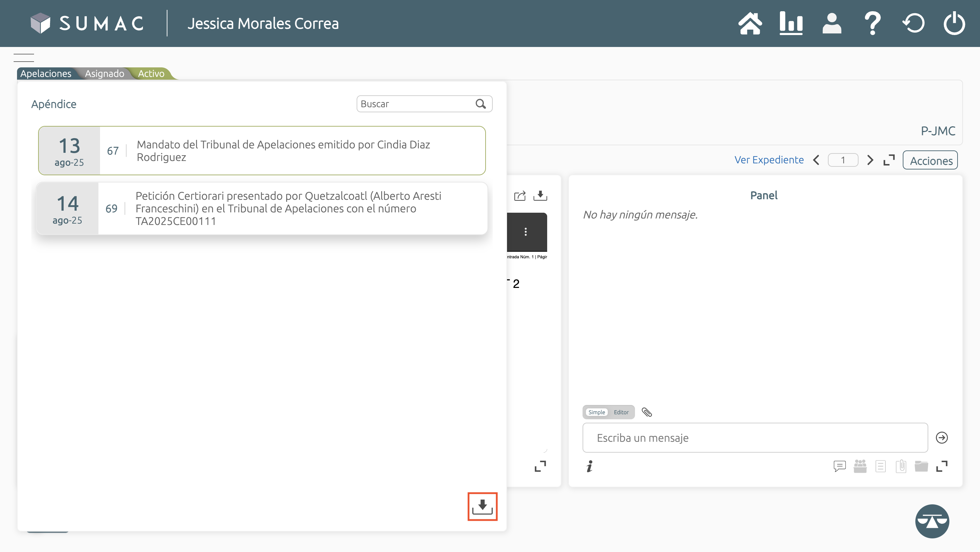Open the statistics bar chart icon
The image size is (980, 552).
(x=791, y=23)
